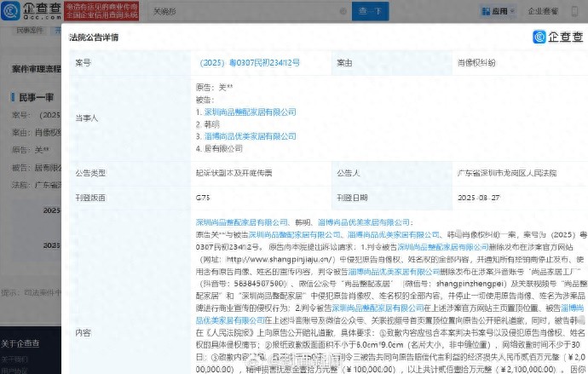This screenshot has width=588, height=374.
Task: Open the 企业套餐 menu item
Action: point(543,11)
